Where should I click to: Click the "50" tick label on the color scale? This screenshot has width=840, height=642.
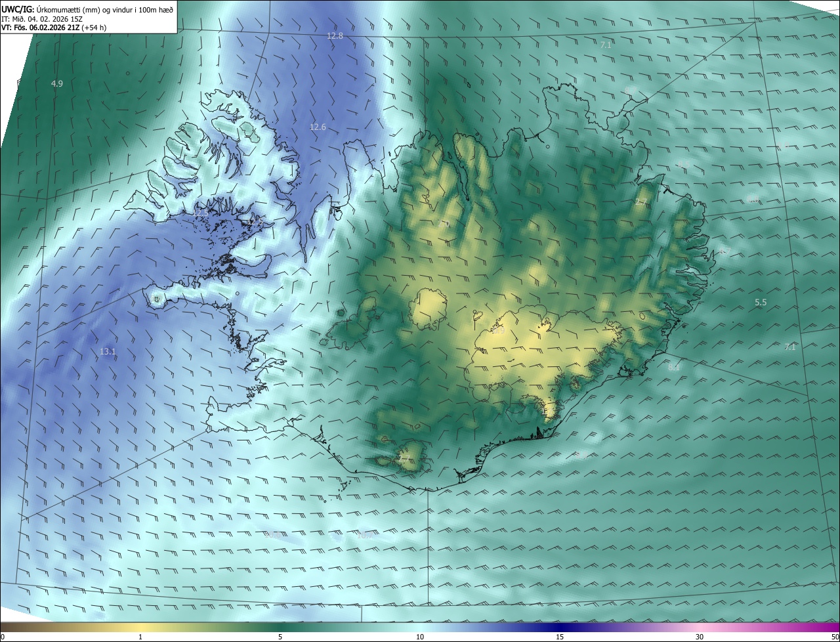[835, 637]
